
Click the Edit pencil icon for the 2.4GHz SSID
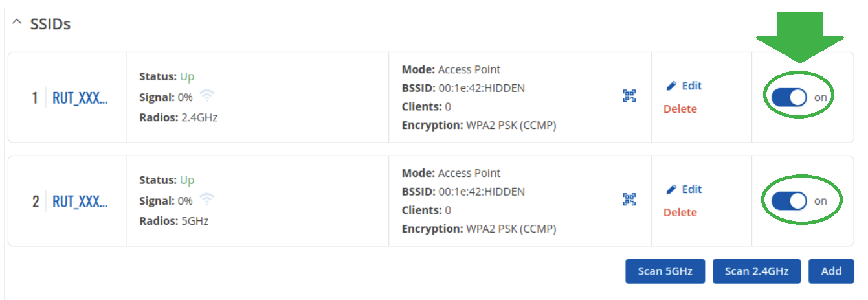[x=672, y=86]
